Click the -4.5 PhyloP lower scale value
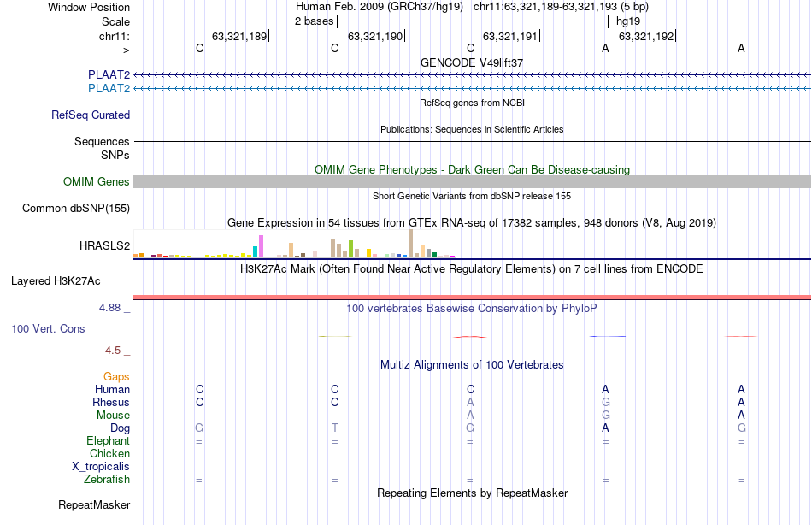 tap(111, 351)
